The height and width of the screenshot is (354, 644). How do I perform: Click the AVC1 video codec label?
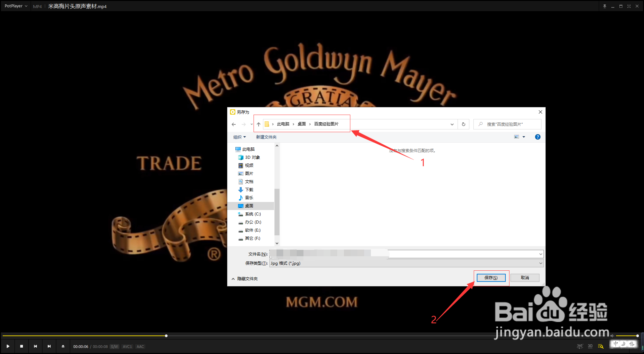click(127, 347)
